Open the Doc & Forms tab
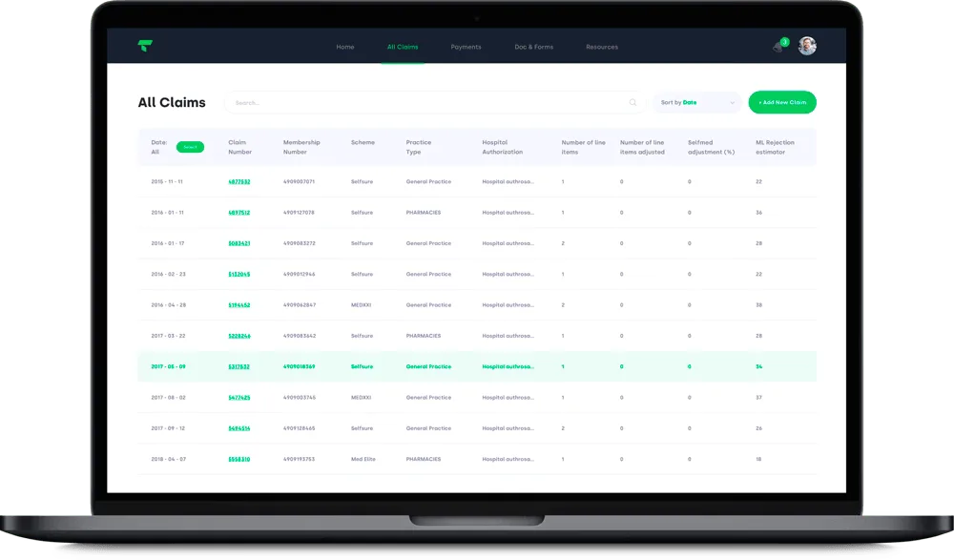This screenshot has width=954, height=560. click(x=533, y=47)
